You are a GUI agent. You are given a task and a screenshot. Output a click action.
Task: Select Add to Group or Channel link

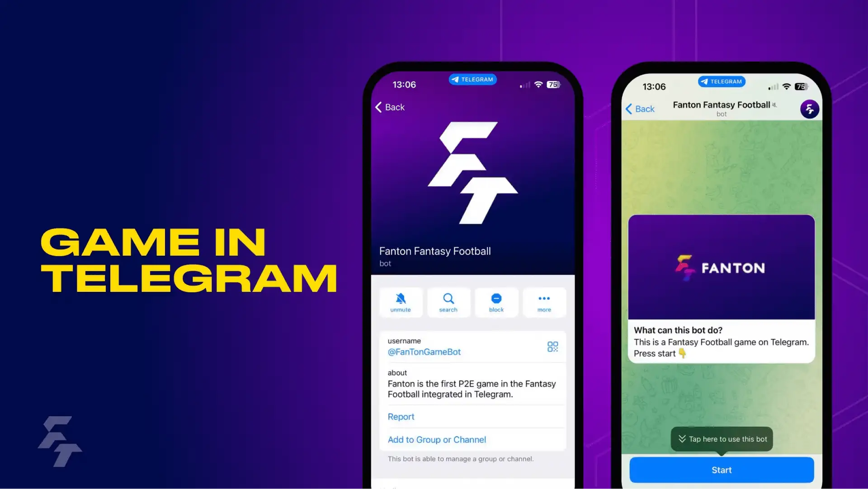(x=437, y=439)
